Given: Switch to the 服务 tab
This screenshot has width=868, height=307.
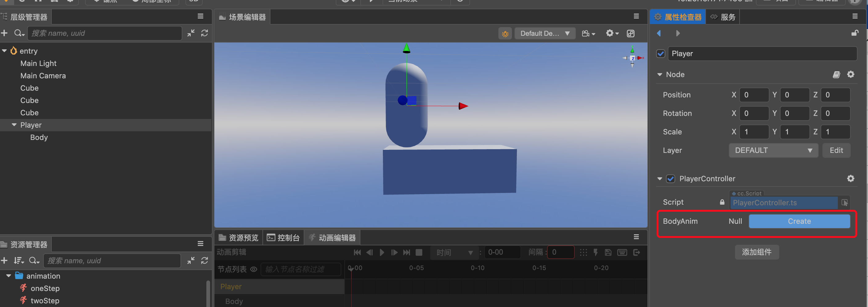Looking at the screenshot, I should (723, 17).
